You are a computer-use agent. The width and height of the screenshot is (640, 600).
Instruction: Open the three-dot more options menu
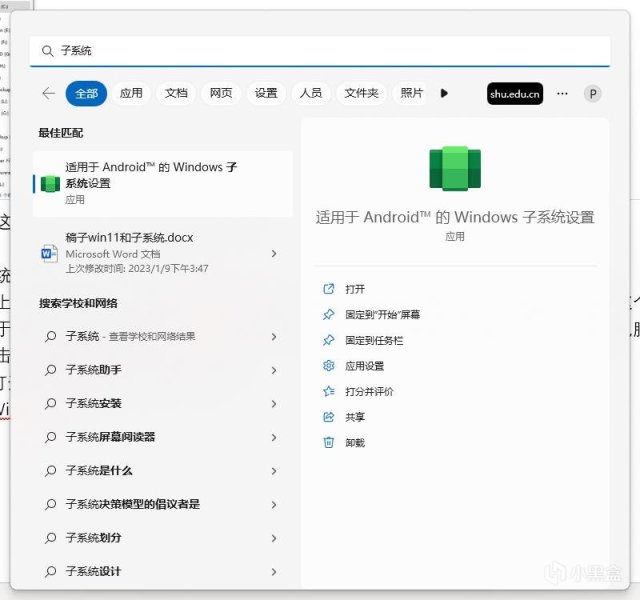(562, 94)
